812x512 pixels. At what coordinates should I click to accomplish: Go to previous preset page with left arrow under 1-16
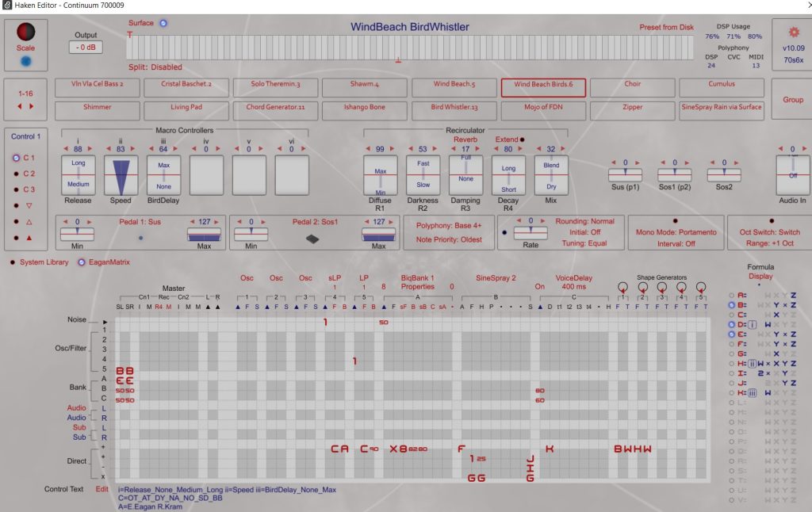[x=20, y=106]
